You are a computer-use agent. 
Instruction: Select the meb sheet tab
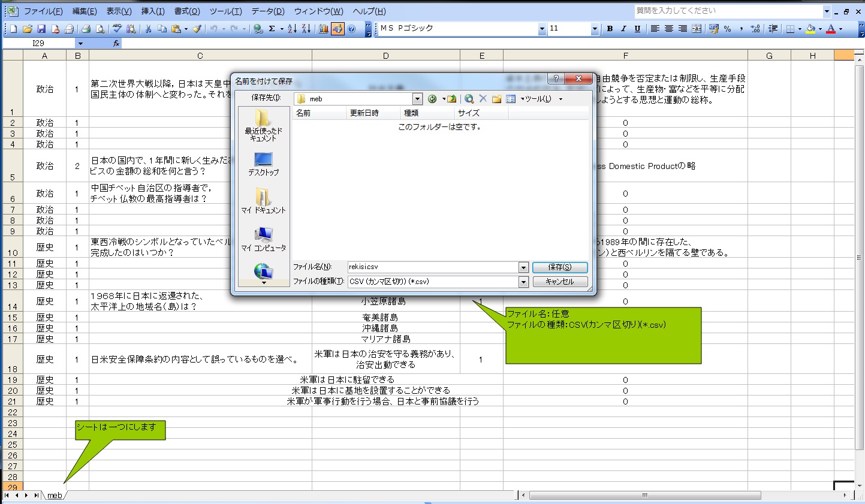tap(55, 496)
